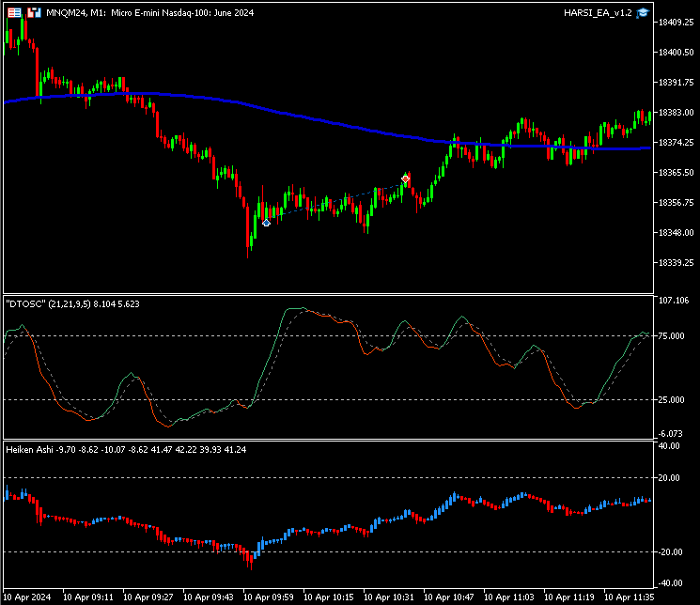Click the 18400.50 price label
This screenshot has height=605, width=700.
tap(676, 53)
